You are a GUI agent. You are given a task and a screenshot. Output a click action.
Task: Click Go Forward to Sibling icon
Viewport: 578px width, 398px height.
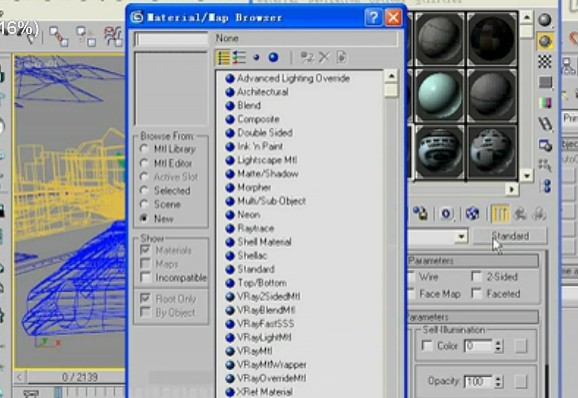coord(539,213)
